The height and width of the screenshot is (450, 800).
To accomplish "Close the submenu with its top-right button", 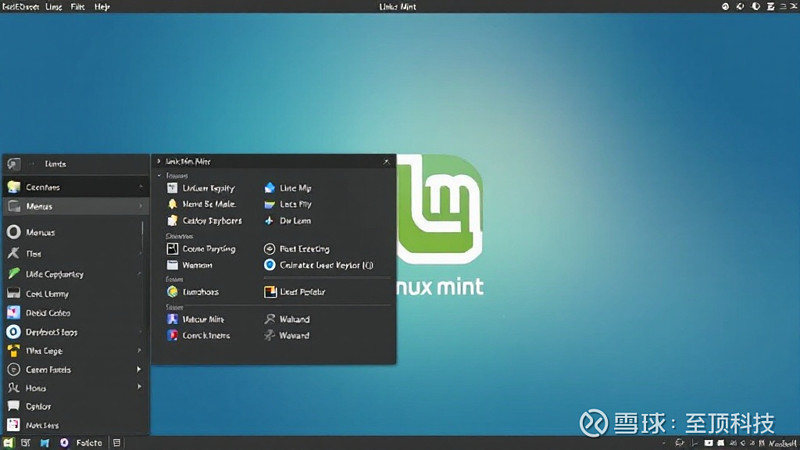I will click(387, 161).
